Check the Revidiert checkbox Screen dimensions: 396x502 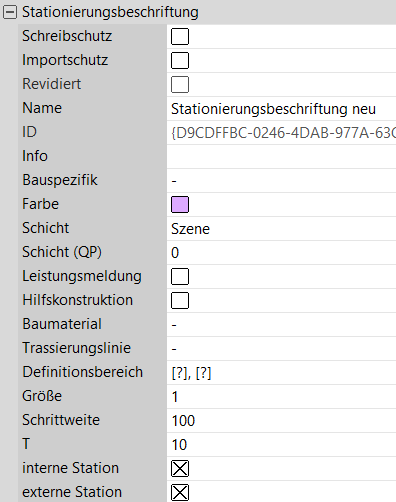click(x=180, y=84)
